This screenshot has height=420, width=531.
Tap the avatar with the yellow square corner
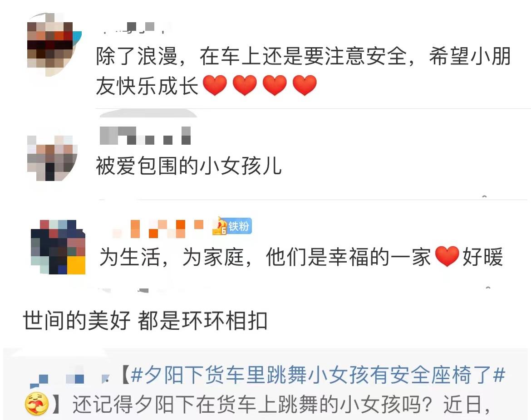pos(58,247)
